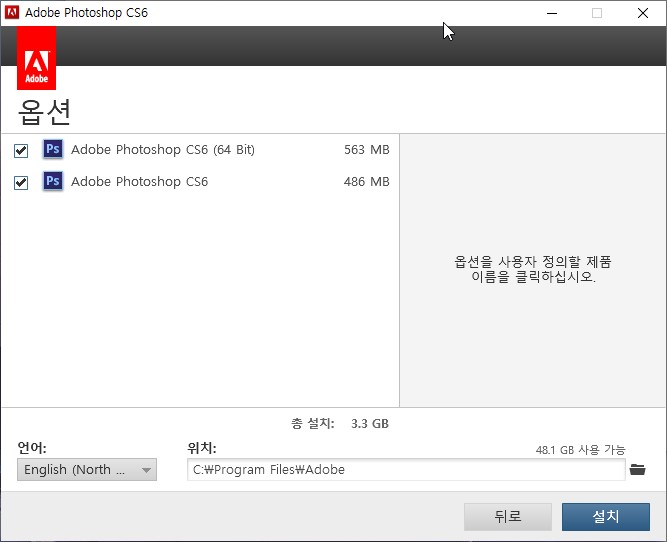
Task: Click Ps icon beside Photoshop CS6 (64 Bit)
Action: pyautogui.click(x=53, y=149)
